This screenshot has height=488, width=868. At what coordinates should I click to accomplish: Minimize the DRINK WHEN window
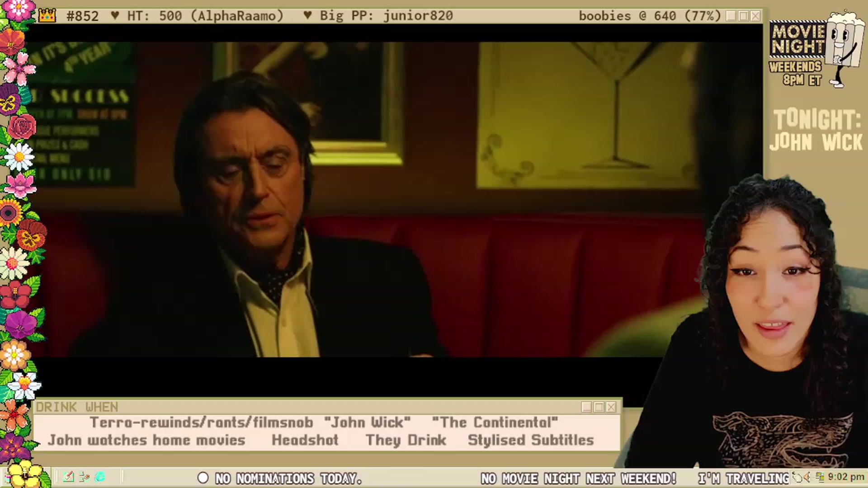click(x=587, y=407)
